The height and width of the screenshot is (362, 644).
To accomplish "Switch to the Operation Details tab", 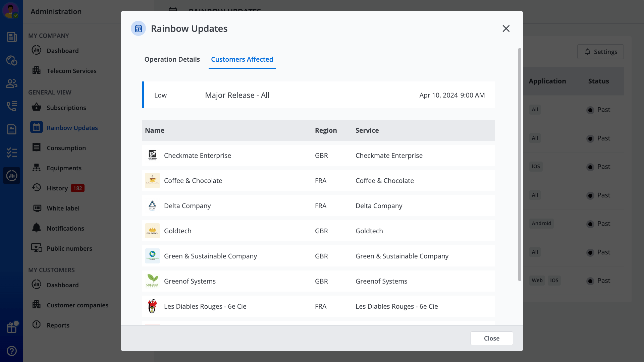I will click(x=172, y=59).
